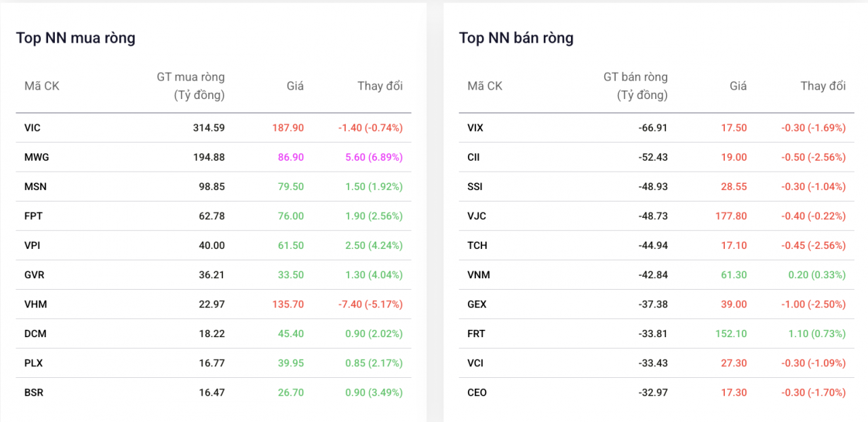
Task: Select MSN ticker in Top NN mua ròng
Action: [35, 187]
